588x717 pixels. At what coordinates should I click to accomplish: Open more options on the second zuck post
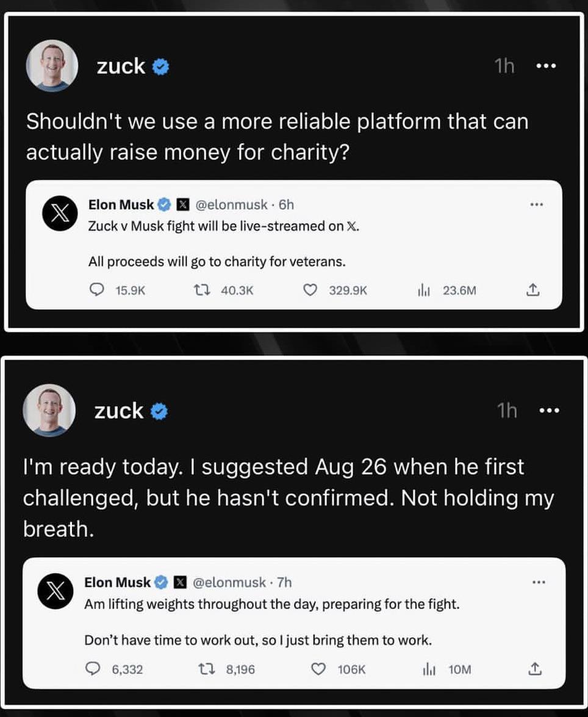point(549,411)
